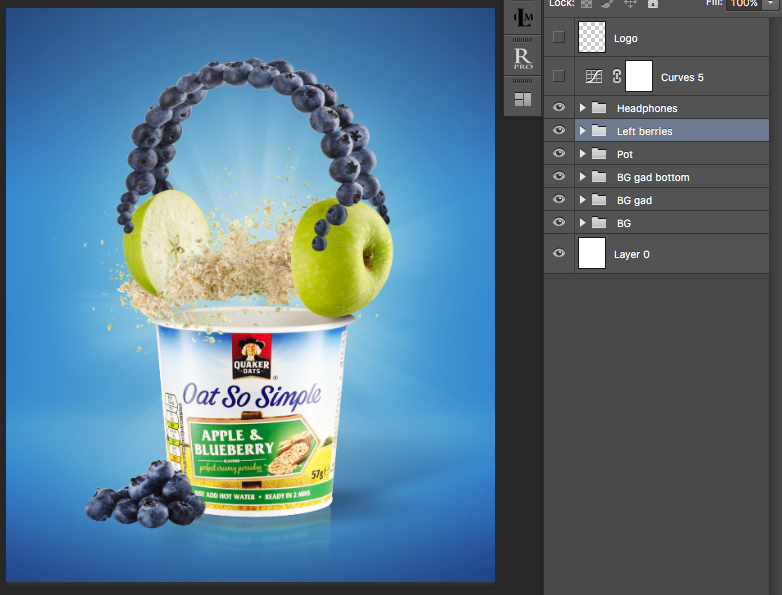Click the lock image pixels brush icon
Screen dimensions: 782x595
[607, 3]
